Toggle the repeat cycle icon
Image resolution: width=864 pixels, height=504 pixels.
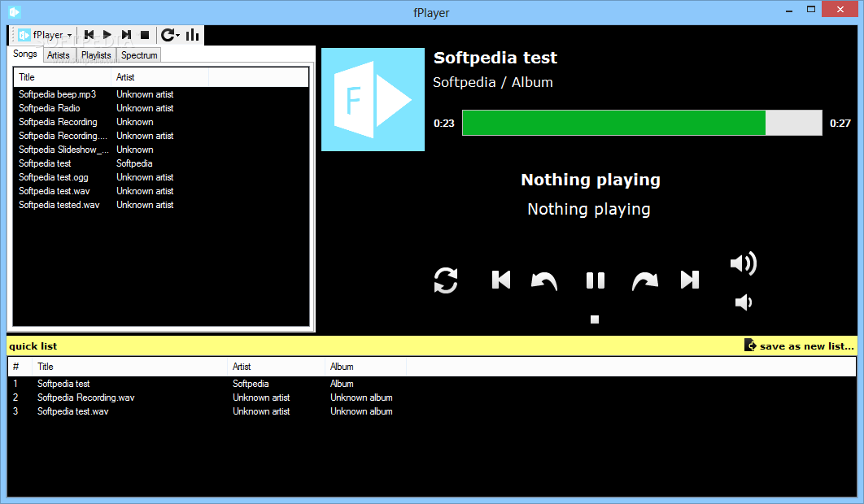click(446, 280)
